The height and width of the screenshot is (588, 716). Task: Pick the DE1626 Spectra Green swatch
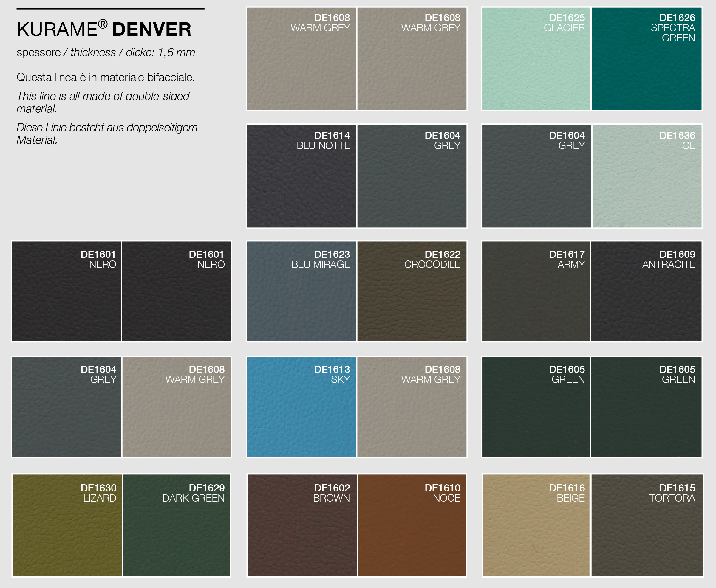[647, 59]
